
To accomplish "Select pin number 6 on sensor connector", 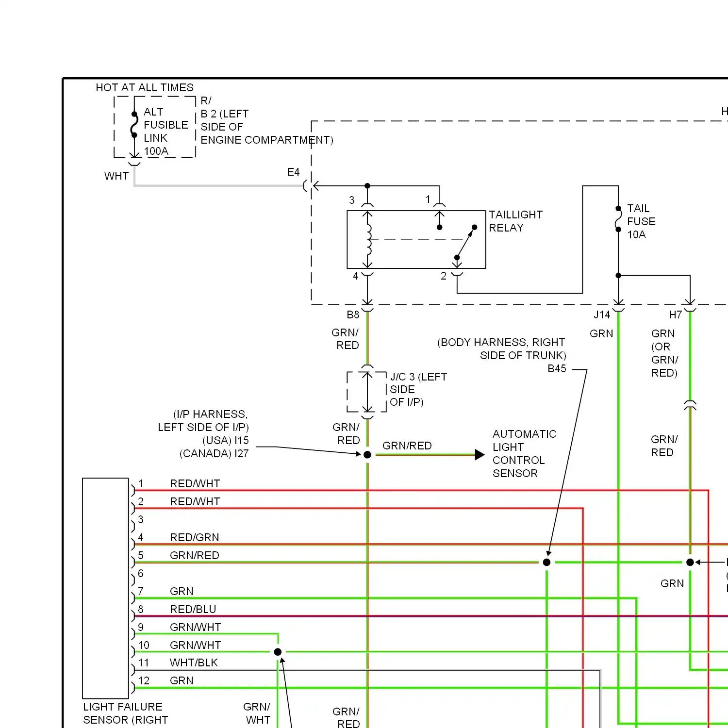I will coord(141,574).
